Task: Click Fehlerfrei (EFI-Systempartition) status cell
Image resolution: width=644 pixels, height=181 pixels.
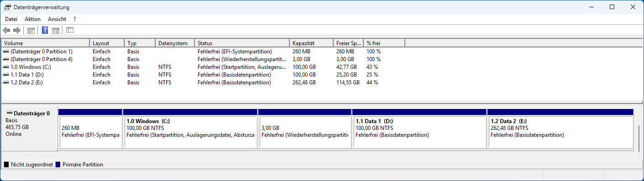Action: click(x=235, y=52)
